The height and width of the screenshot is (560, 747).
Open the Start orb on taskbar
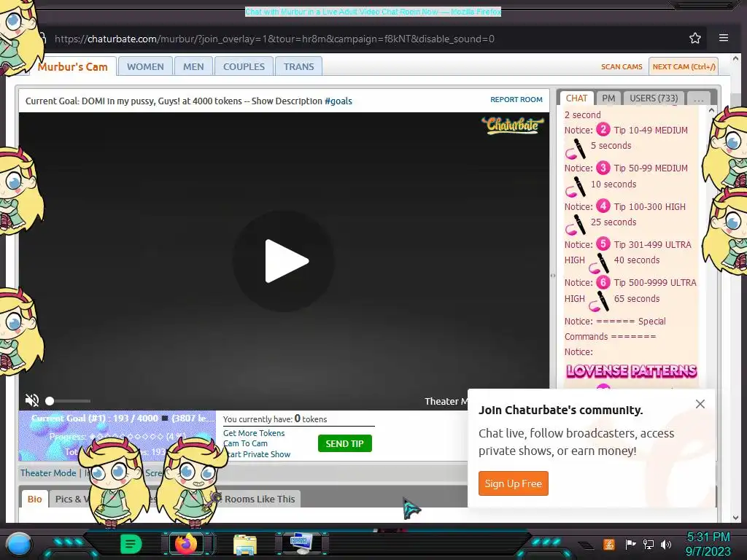pos(19,544)
